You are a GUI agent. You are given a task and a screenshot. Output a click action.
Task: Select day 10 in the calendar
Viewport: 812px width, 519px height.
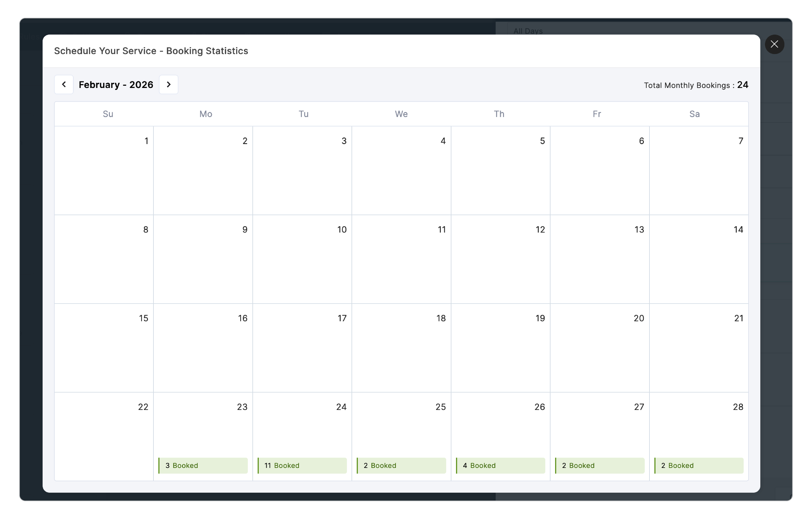click(x=302, y=259)
